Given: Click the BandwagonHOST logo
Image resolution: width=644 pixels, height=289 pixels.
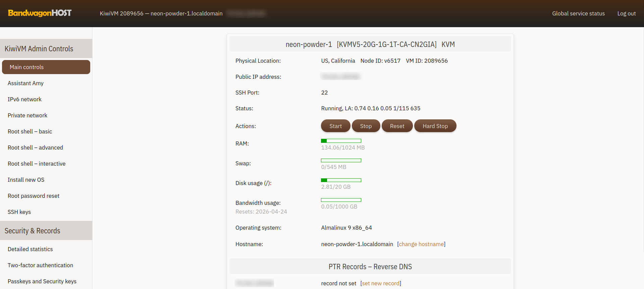Looking at the screenshot, I should coord(40,13).
